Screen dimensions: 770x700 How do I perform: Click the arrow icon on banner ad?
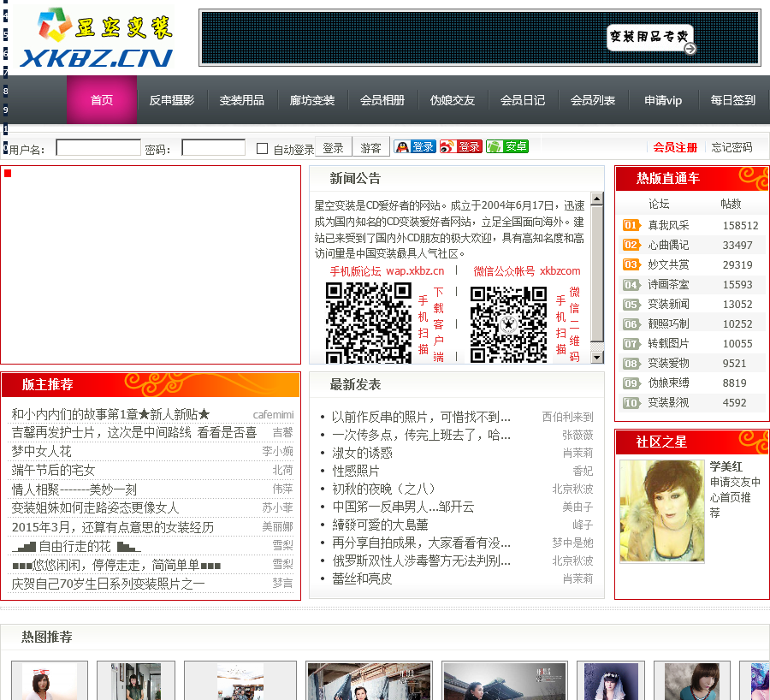(690, 49)
